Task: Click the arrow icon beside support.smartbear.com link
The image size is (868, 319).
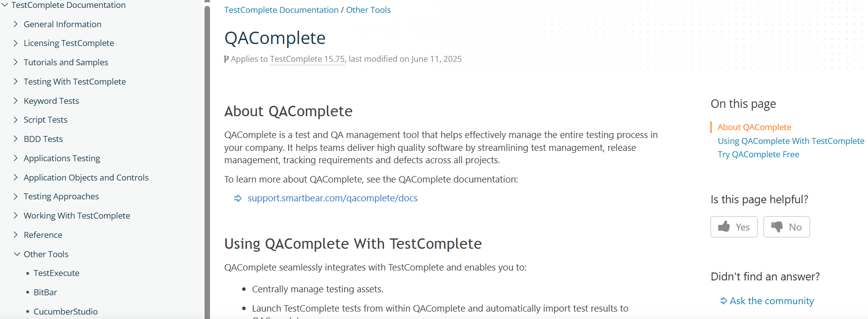Action: [238, 198]
